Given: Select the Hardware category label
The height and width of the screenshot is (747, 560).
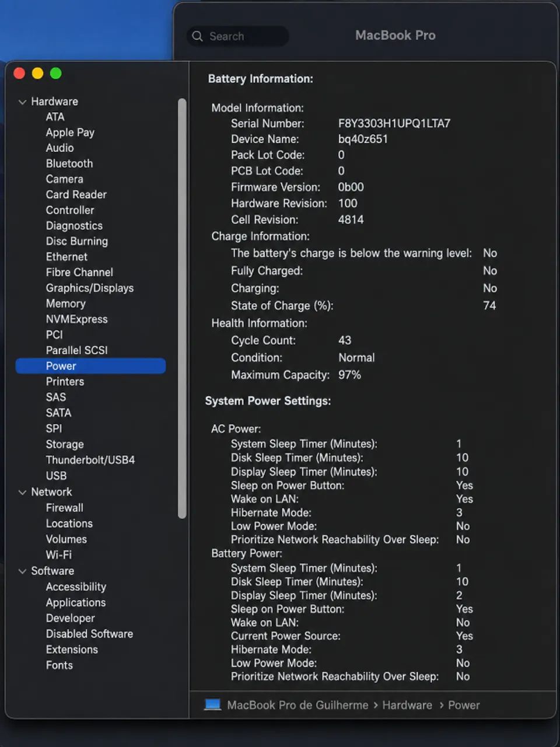Looking at the screenshot, I should [54, 102].
